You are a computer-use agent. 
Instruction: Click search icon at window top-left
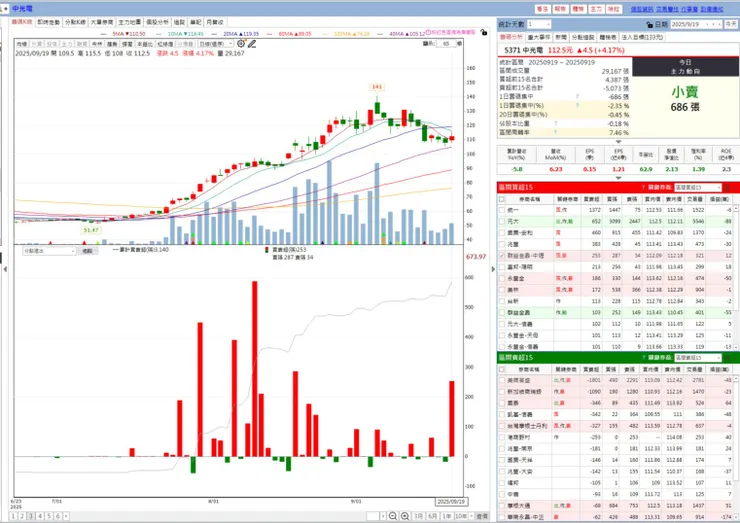(2, 8)
